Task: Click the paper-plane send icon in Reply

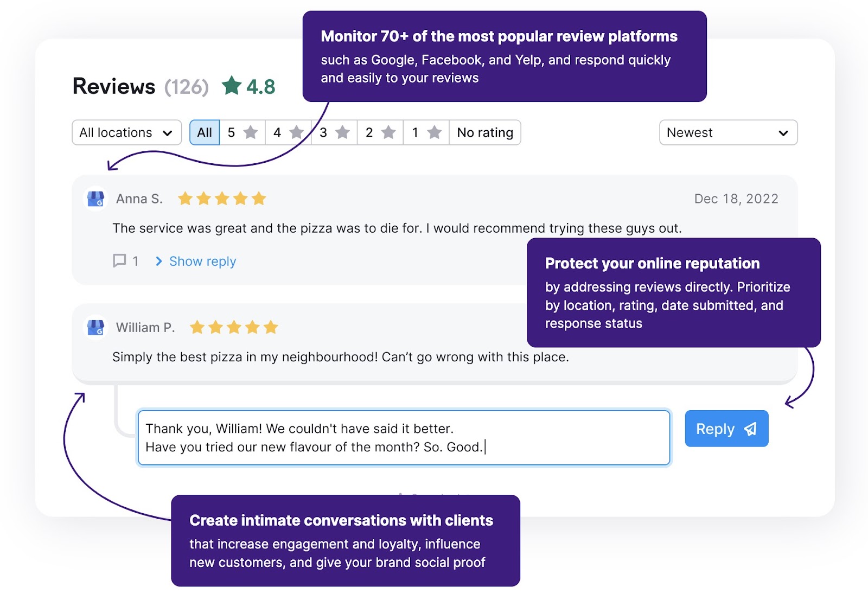Action: click(750, 429)
